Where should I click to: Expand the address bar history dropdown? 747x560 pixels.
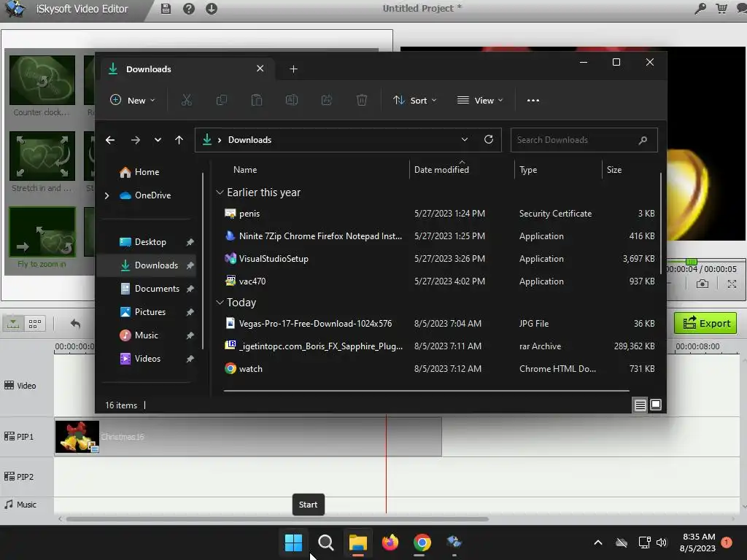pos(465,139)
